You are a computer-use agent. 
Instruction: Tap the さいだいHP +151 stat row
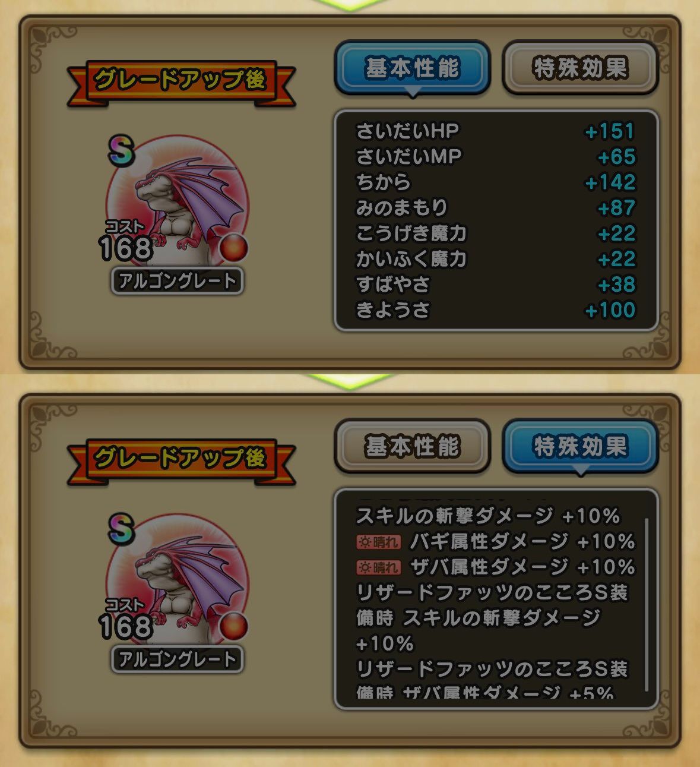coord(496,131)
